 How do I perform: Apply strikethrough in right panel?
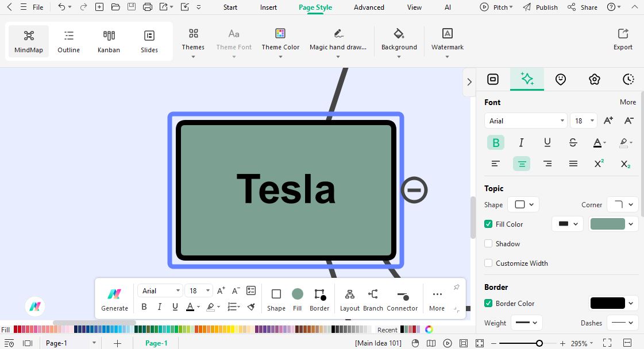point(573,142)
